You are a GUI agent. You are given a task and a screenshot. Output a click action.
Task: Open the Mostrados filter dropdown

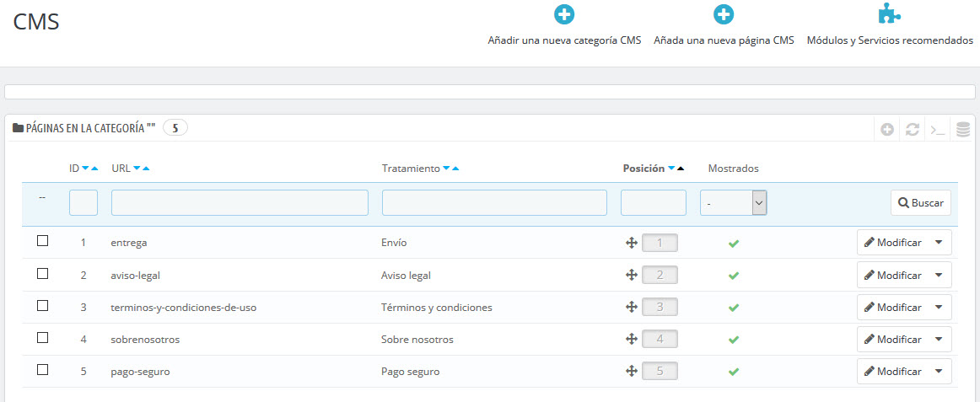click(733, 203)
